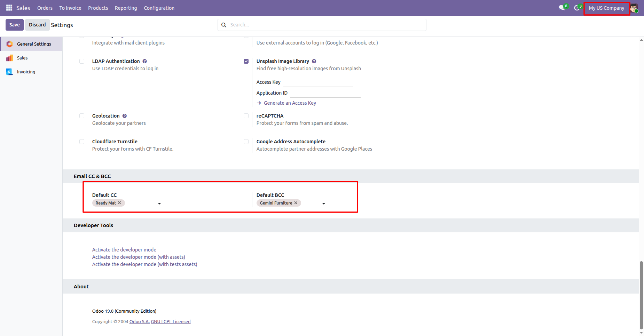Image resolution: width=644 pixels, height=336 pixels.
Task: Open the My US Company switcher
Action: point(606,8)
